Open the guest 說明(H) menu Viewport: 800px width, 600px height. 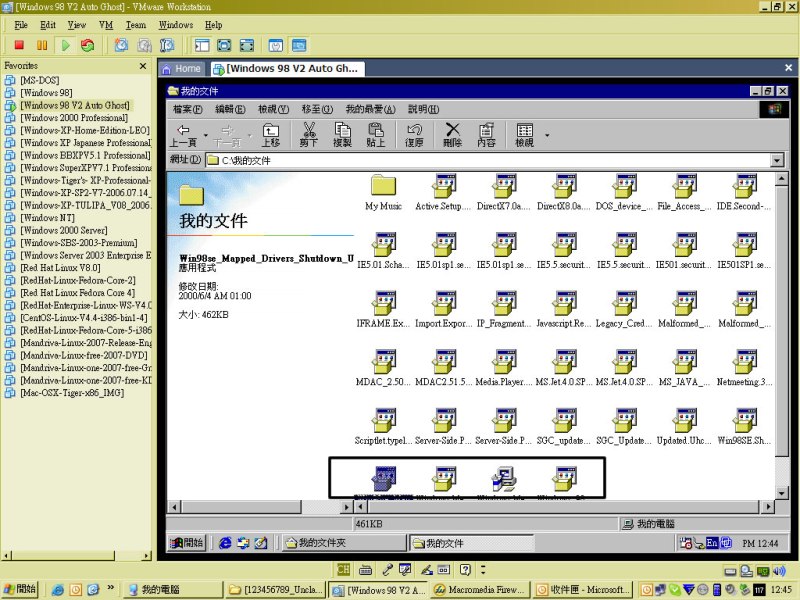(423, 109)
